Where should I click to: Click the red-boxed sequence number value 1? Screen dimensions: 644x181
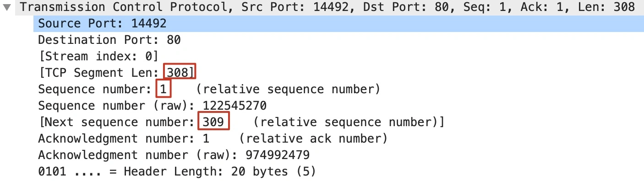(x=164, y=89)
